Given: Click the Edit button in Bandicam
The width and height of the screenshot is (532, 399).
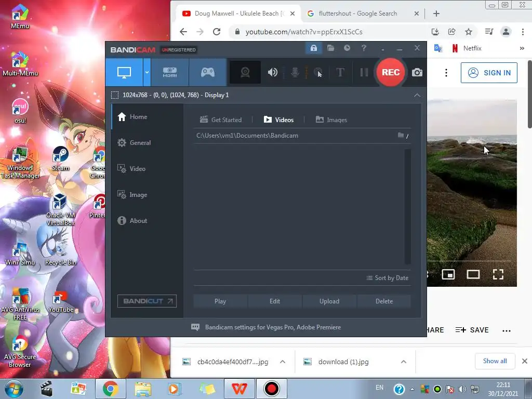Looking at the screenshot, I should (275, 301).
